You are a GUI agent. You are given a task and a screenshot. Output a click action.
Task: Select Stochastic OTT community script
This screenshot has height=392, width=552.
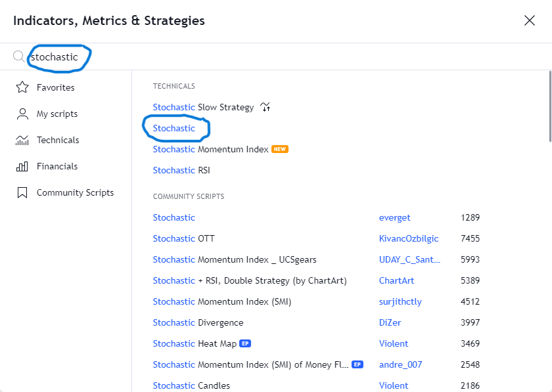(x=184, y=238)
